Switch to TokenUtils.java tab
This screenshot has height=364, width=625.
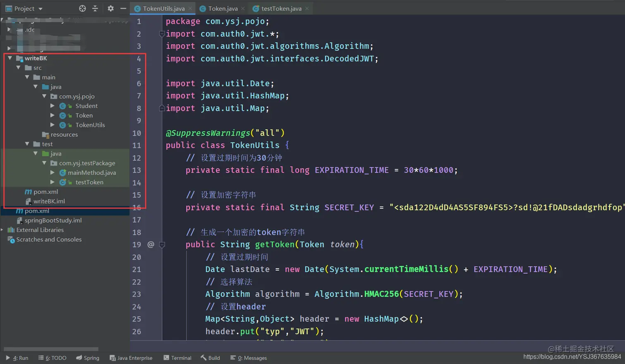[164, 8]
